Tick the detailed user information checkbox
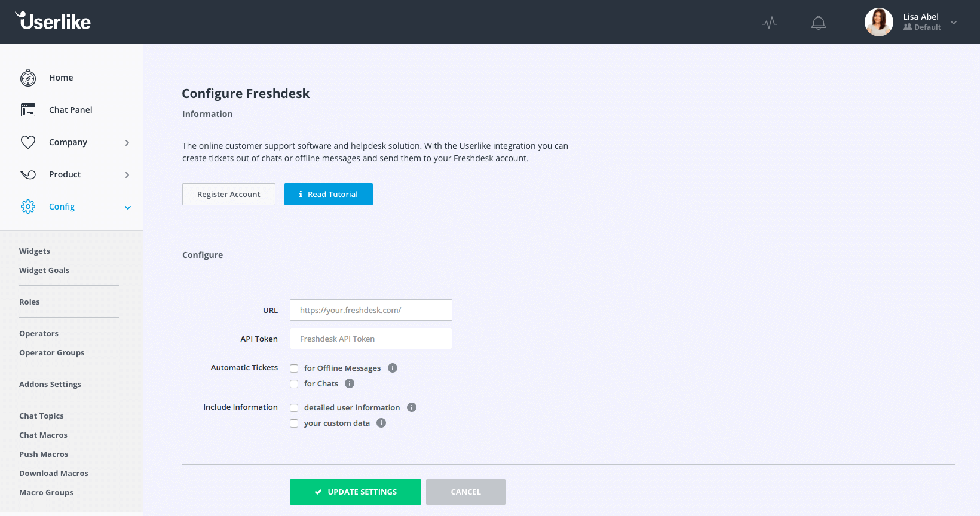This screenshot has width=980, height=516. click(x=294, y=408)
